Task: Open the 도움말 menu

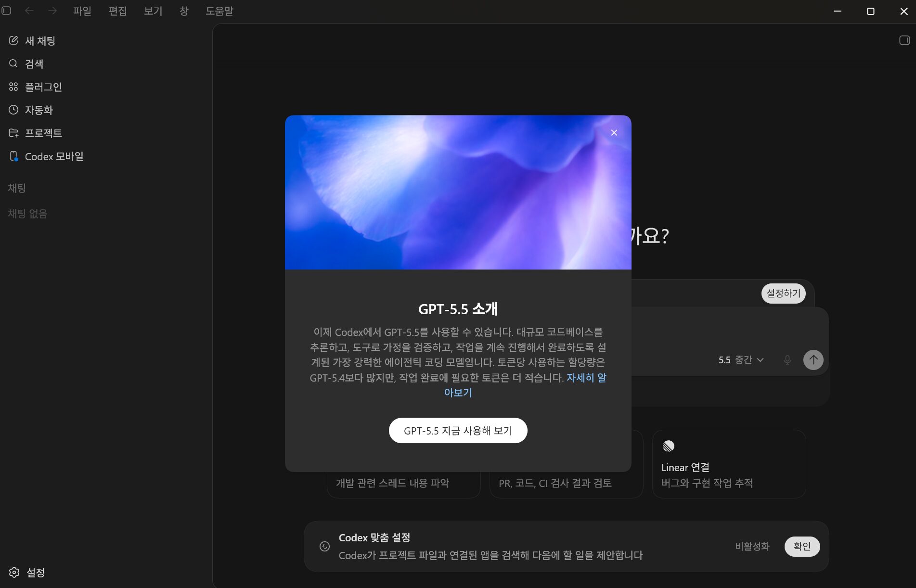Action: pyautogui.click(x=219, y=11)
